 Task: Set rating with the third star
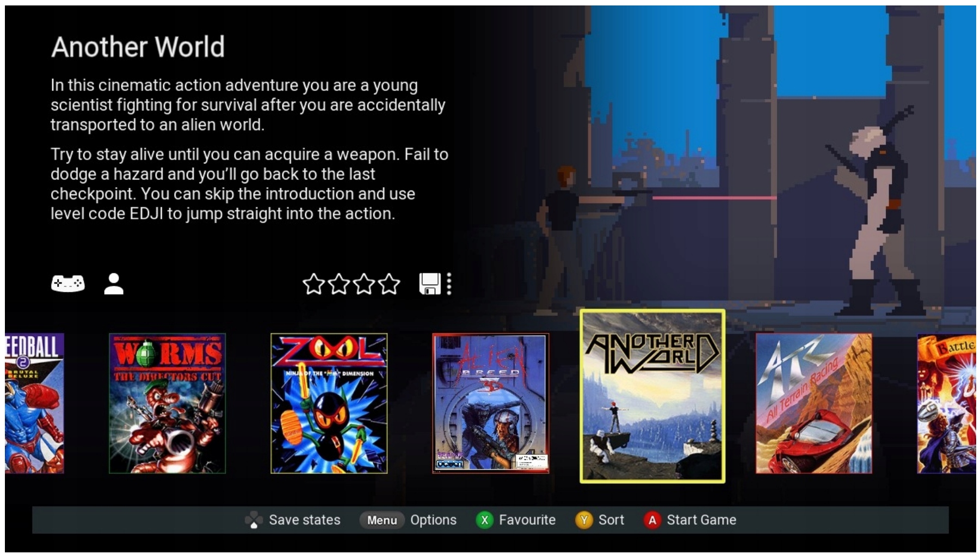(364, 284)
